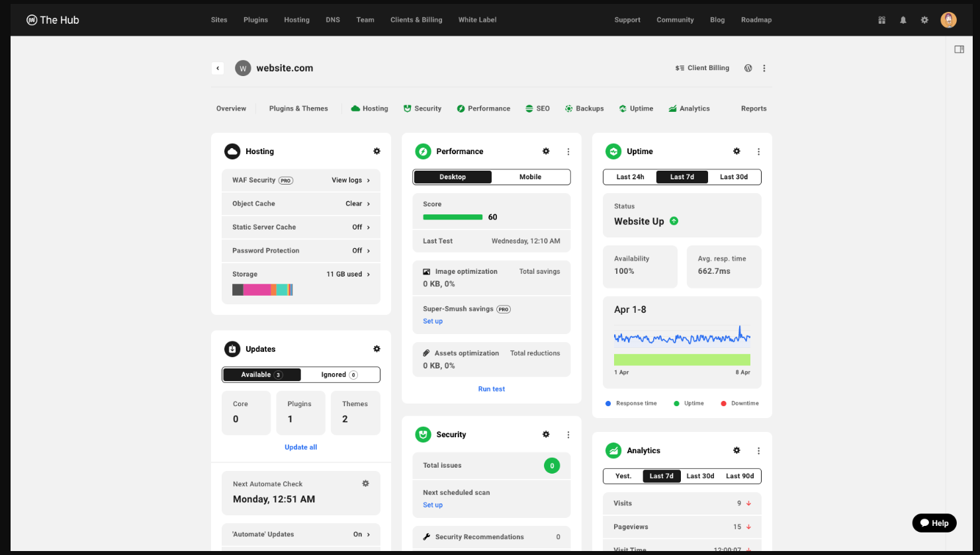
Task: Open your profile avatar
Action: pyautogui.click(x=948, y=20)
